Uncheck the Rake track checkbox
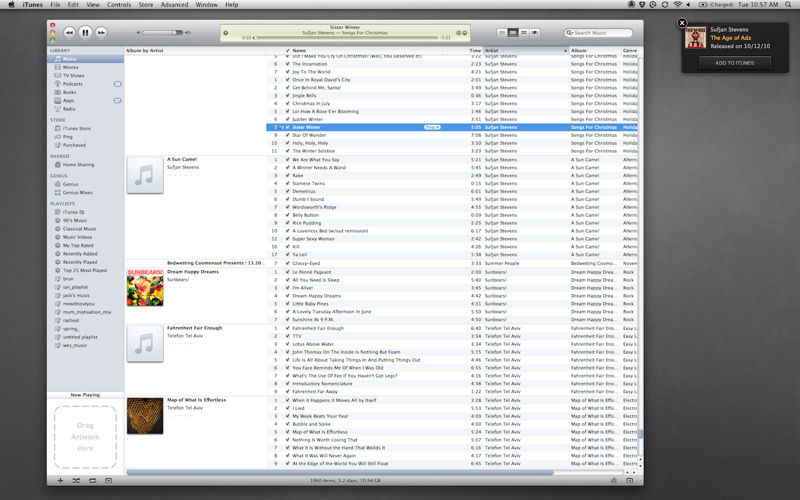 pyautogui.click(x=287, y=176)
